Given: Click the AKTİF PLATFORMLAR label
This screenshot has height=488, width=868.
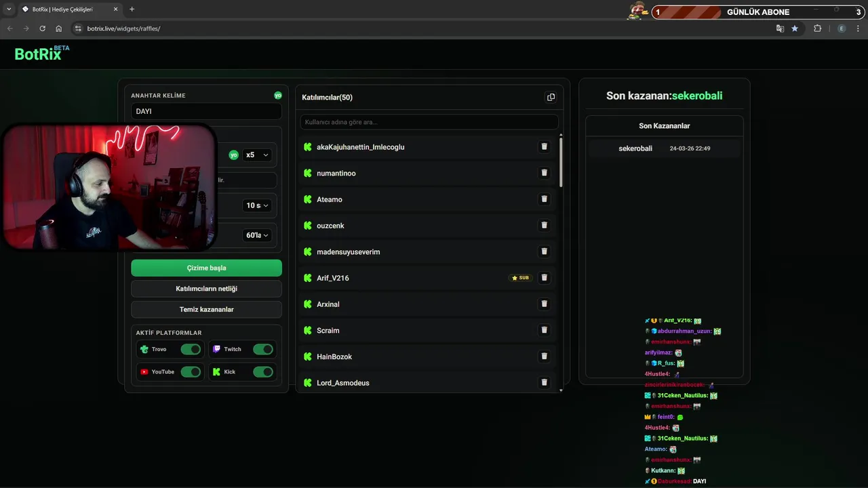Looking at the screenshot, I should click(x=169, y=333).
